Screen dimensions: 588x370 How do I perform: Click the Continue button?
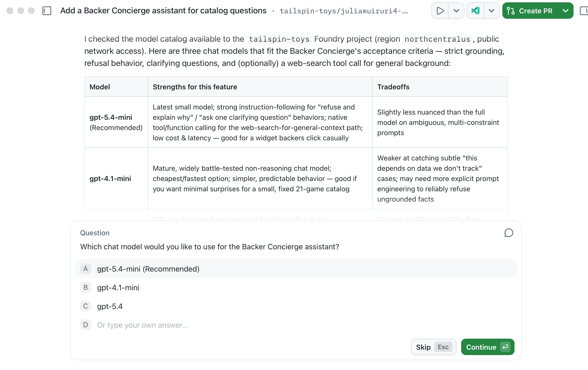[488, 347]
